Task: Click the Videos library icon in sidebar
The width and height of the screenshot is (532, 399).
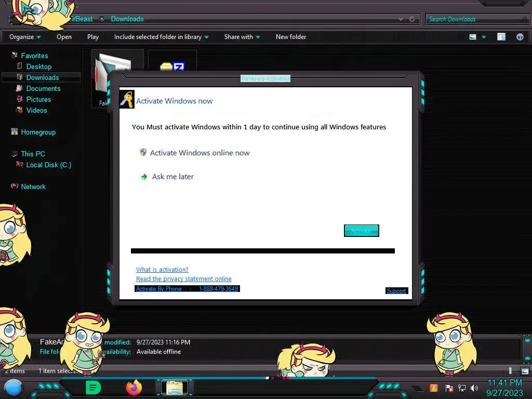Action: (x=19, y=110)
